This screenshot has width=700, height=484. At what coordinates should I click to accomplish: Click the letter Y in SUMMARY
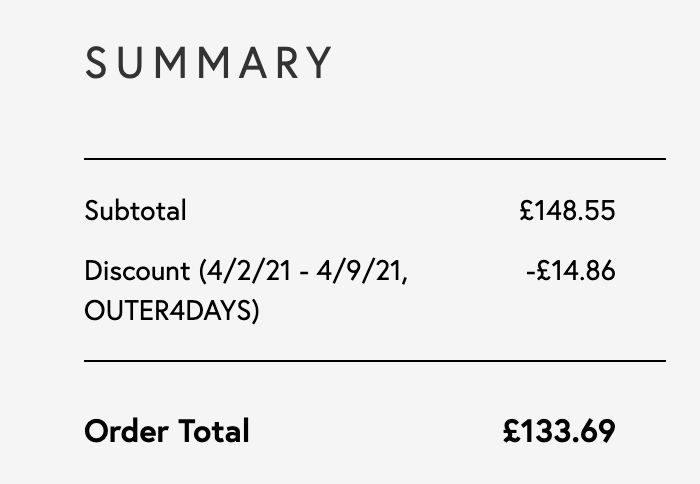tap(320, 63)
